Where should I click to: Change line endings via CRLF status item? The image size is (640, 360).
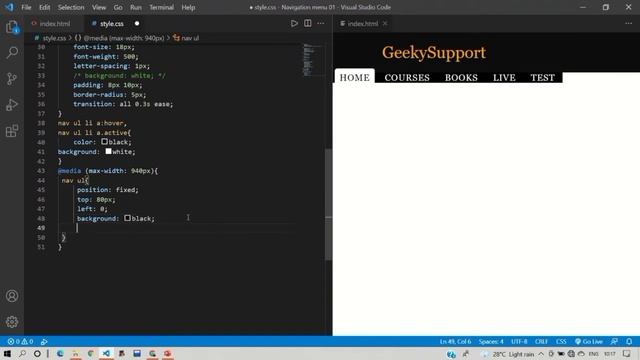coord(541,341)
